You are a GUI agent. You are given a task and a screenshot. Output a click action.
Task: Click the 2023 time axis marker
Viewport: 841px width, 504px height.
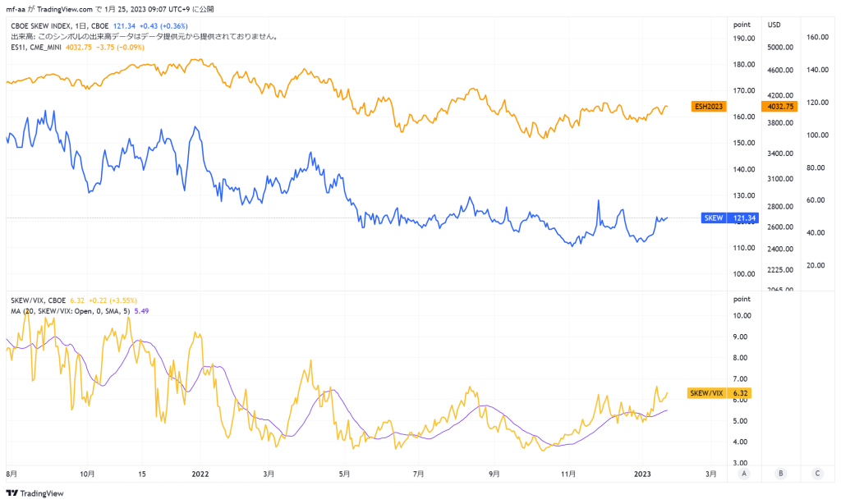pos(642,474)
